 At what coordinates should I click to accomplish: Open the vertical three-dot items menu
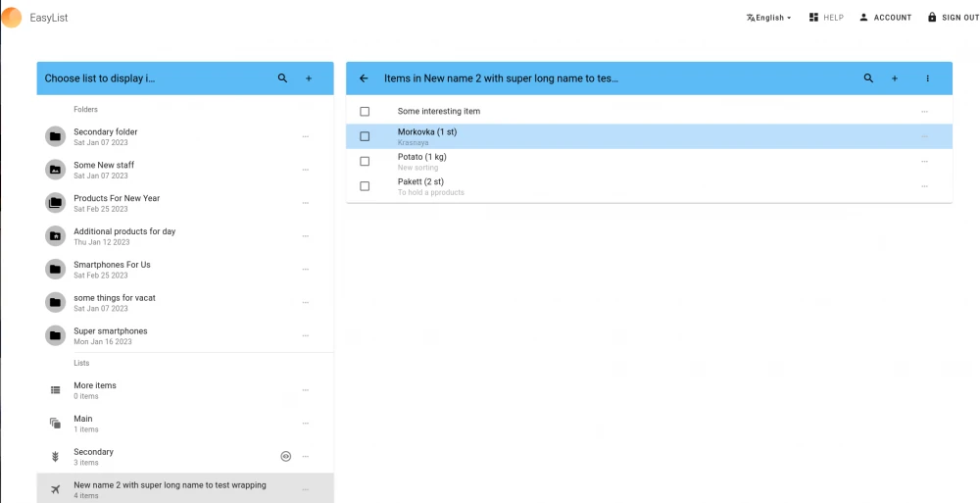point(927,78)
